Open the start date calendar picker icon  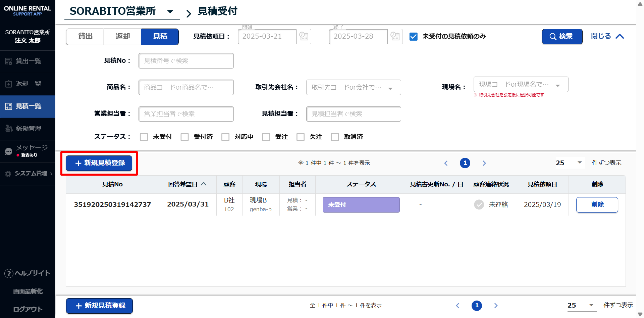pyautogui.click(x=304, y=36)
